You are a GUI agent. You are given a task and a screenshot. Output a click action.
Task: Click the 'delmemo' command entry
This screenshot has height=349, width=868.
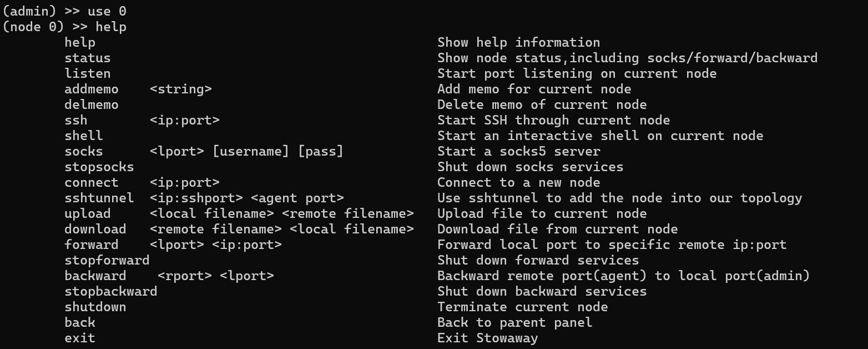coord(92,104)
